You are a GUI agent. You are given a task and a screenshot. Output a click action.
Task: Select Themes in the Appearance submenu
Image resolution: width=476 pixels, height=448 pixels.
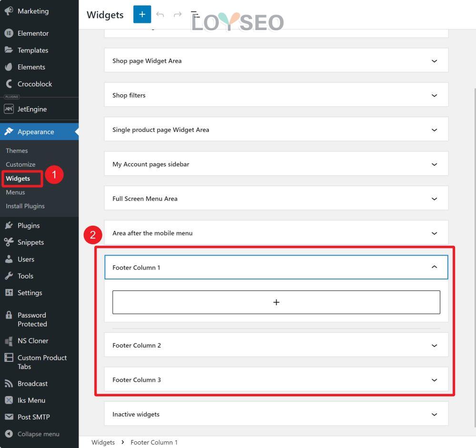(17, 150)
